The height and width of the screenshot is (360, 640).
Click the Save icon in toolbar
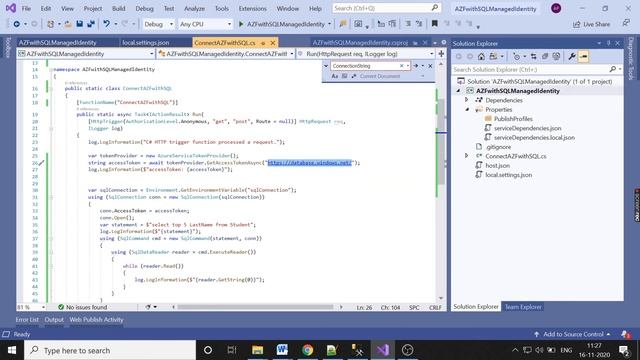[x=80, y=24]
